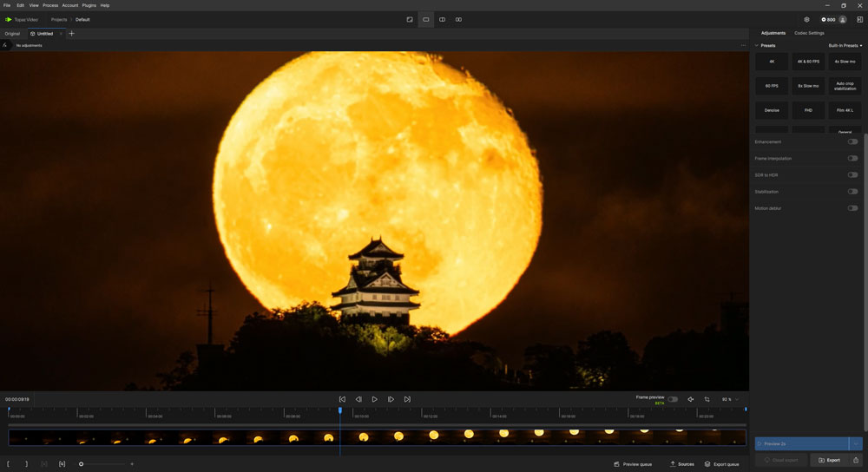Click the share icon next to Export
Screen dimensions: 868x472
click(856, 460)
